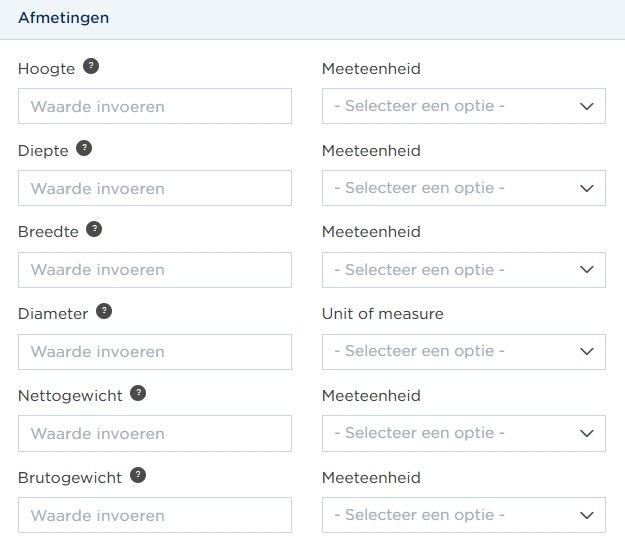Click the question mark beside Diameter
Viewport: 625px width, 544px height.
[x=104, y=311]
